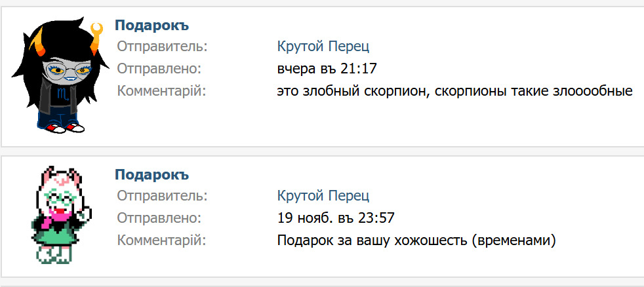Click the second gift's Отправитель label

tap(162, 195)
